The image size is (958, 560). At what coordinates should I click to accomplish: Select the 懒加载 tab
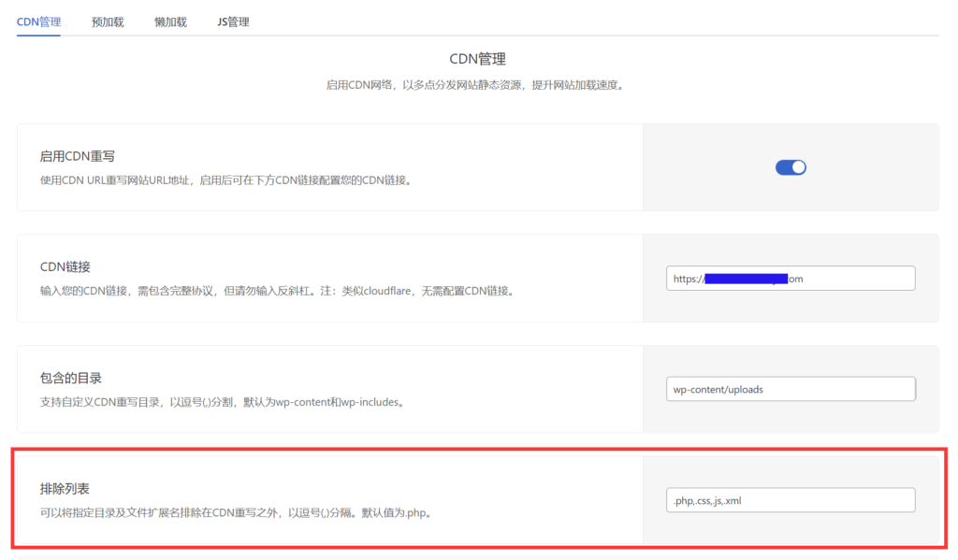pyautogui.click(x=170, y=22)
